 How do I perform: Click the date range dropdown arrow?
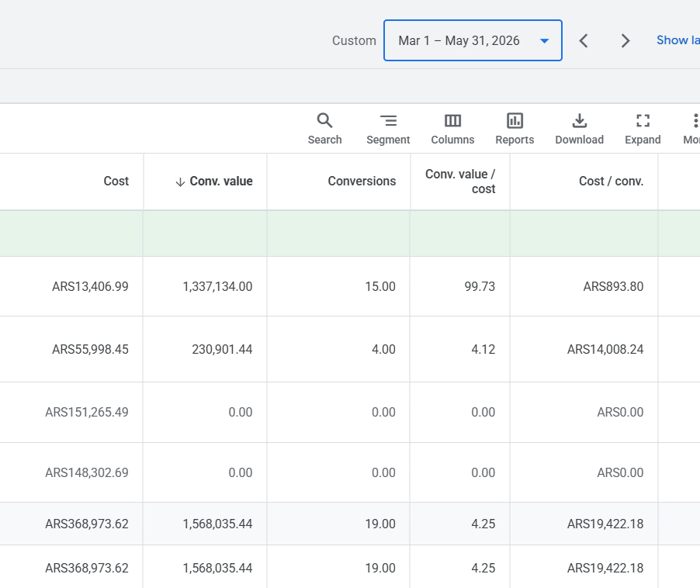[x=544, y=40]
